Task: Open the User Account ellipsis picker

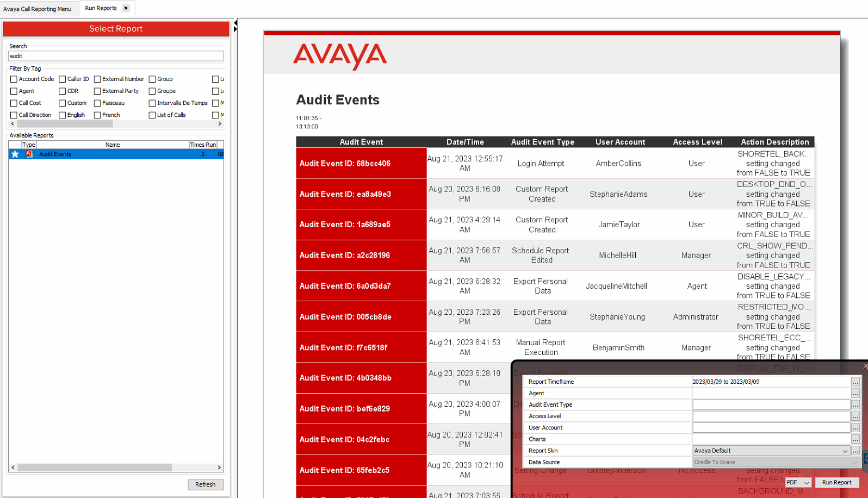Action: tap(855, 428)
